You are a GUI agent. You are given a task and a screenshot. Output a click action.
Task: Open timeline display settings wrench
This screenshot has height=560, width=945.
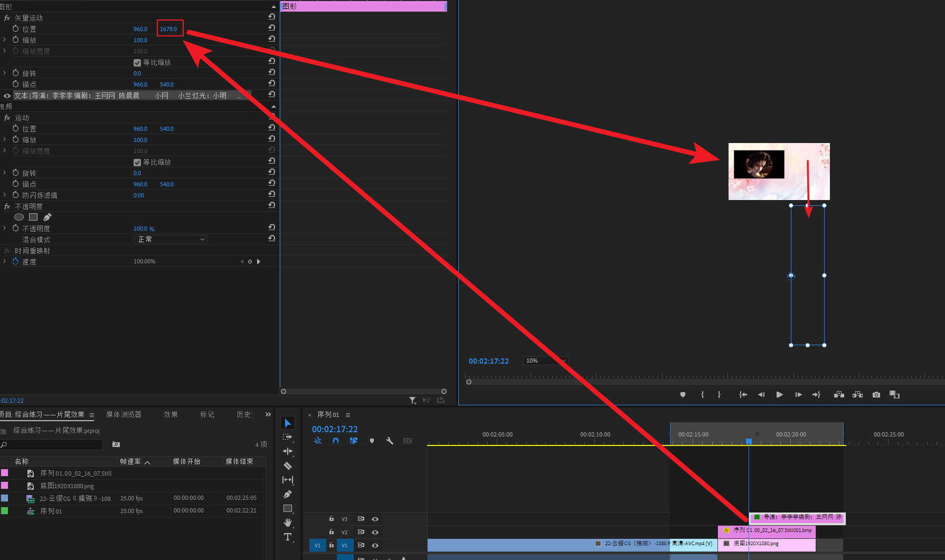pos(390,441)
